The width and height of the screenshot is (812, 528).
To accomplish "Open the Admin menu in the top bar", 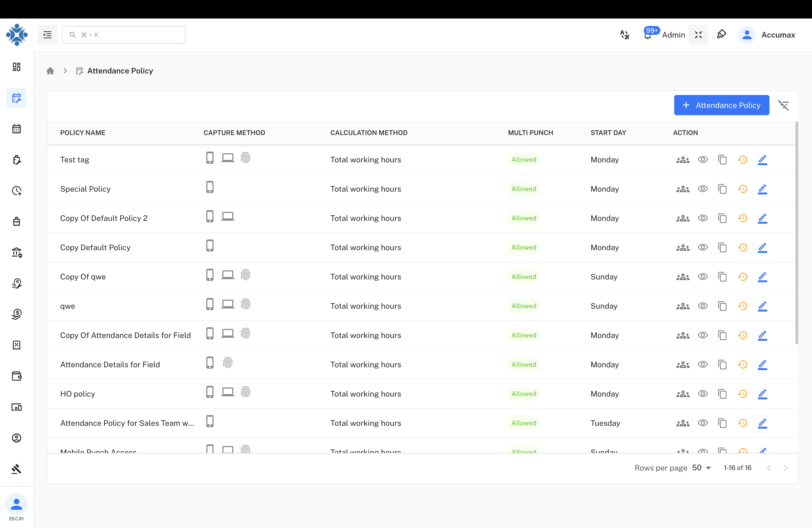I will point(673,35).
